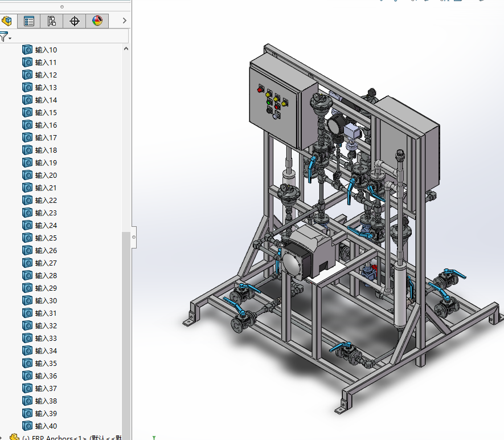
Task: Open the DimXpertManager crosshair tab
Action: (75, 21)
